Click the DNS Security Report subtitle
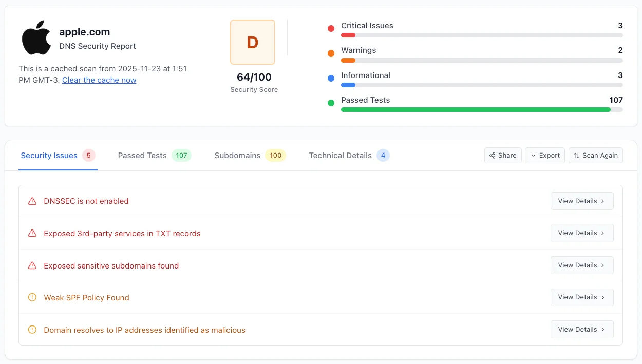Viewport: 642px width, 364px height. [98, 46]
